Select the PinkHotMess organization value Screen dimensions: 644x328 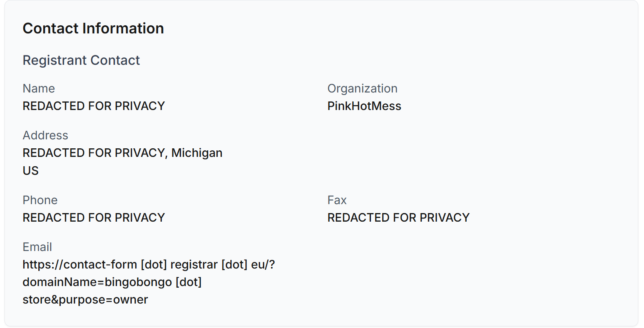tap(364, 106)
